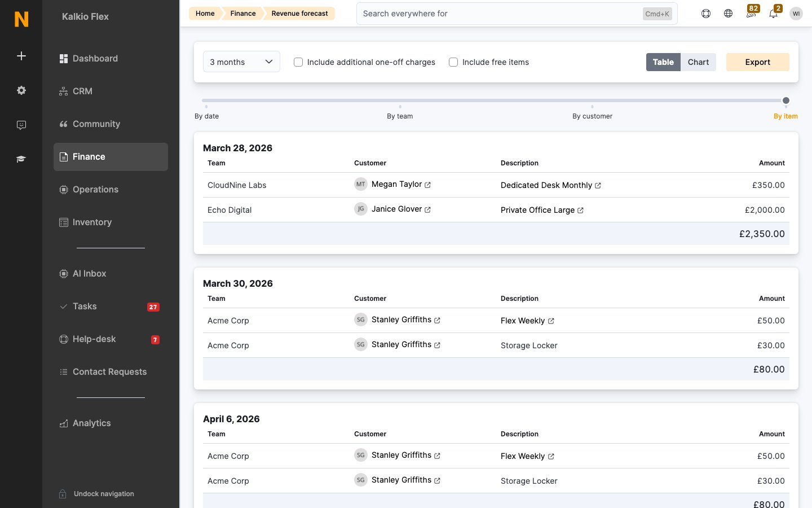Viewport: 812px width, 508px height.
Task: Open the settings gear icon in left rail
Action: [x=21, y=90]
